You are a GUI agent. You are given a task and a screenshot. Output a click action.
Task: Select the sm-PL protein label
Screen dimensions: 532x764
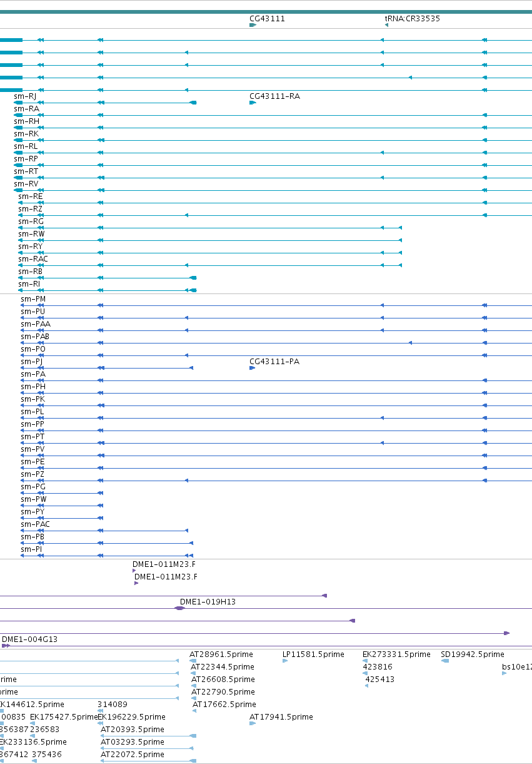[33, 412]
